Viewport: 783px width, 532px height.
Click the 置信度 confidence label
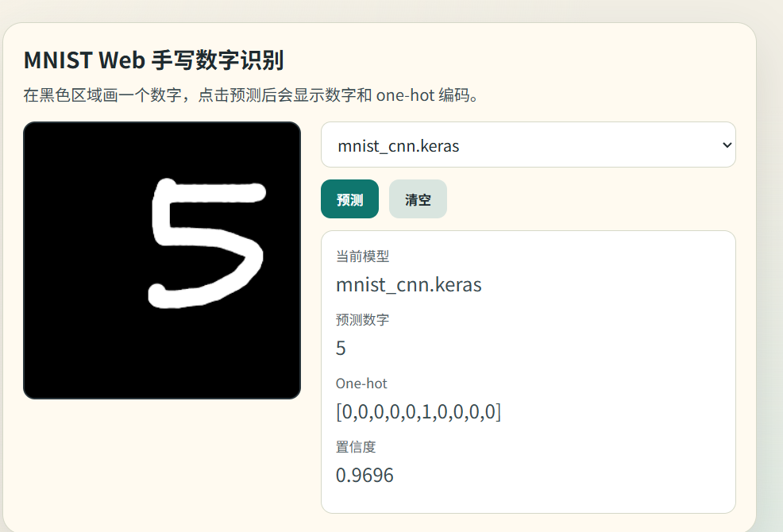point(356,446)
